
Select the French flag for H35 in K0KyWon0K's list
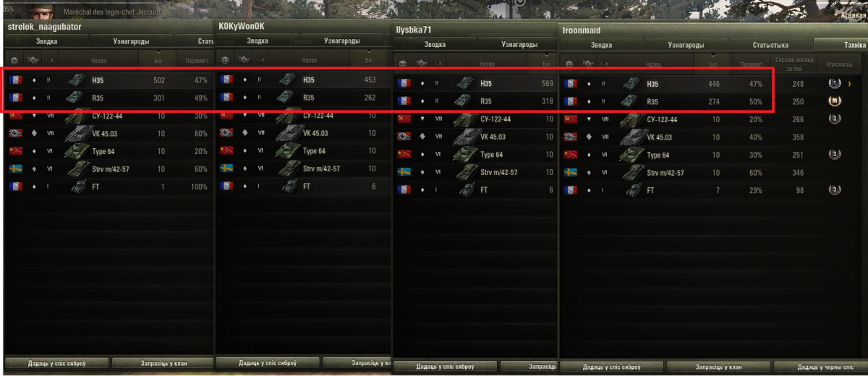pyautogui.click(x=226, y=80)
